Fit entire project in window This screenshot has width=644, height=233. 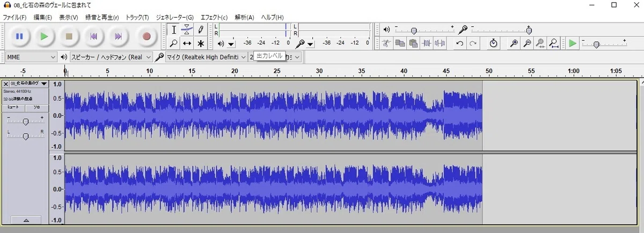click(x=553, y=43)
